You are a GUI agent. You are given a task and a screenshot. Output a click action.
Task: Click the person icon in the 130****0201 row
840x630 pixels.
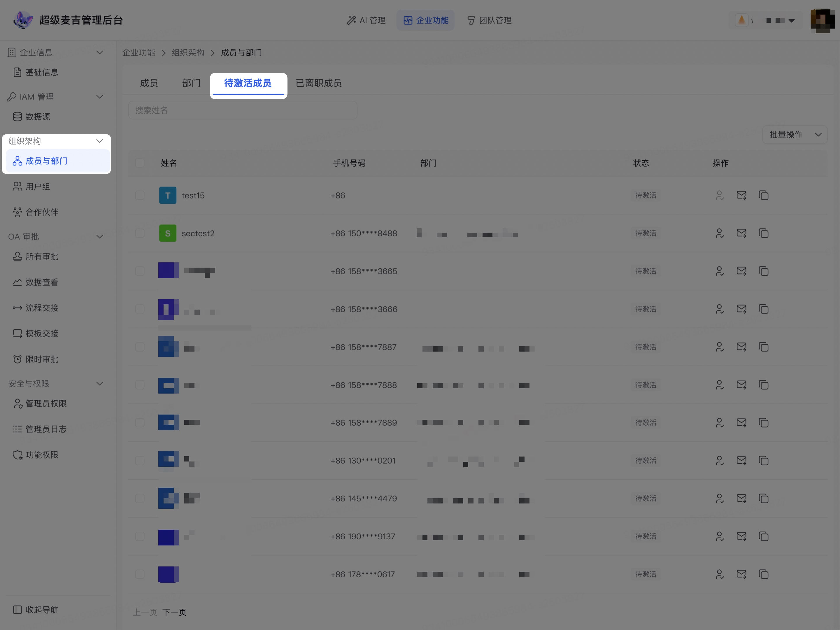(720, 461)
